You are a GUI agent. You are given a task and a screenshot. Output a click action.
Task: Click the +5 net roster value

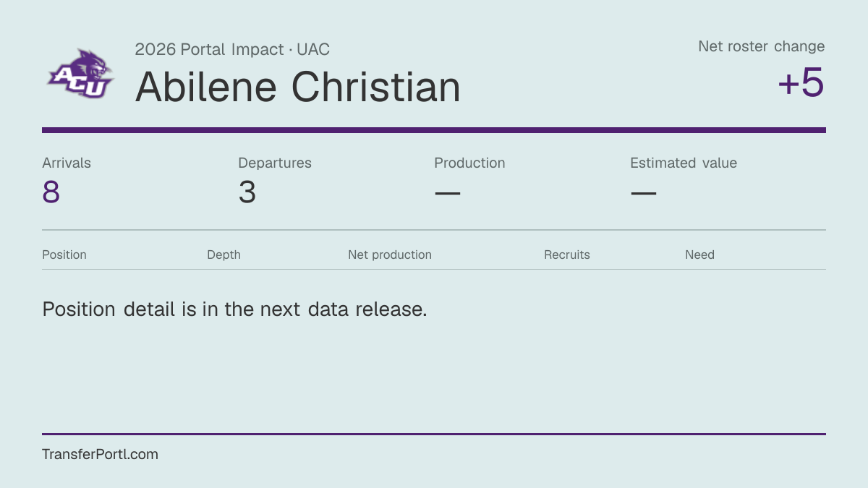801,83
